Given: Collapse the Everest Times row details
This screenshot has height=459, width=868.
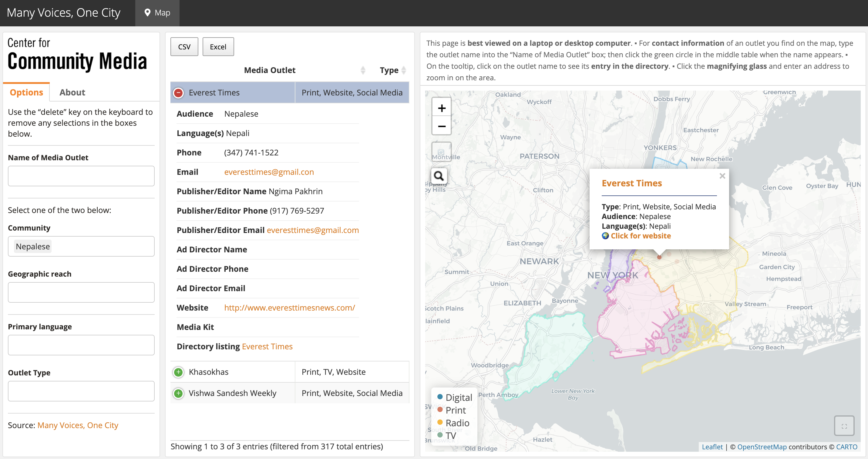Looking at the screenshot, I should [178, 93].
